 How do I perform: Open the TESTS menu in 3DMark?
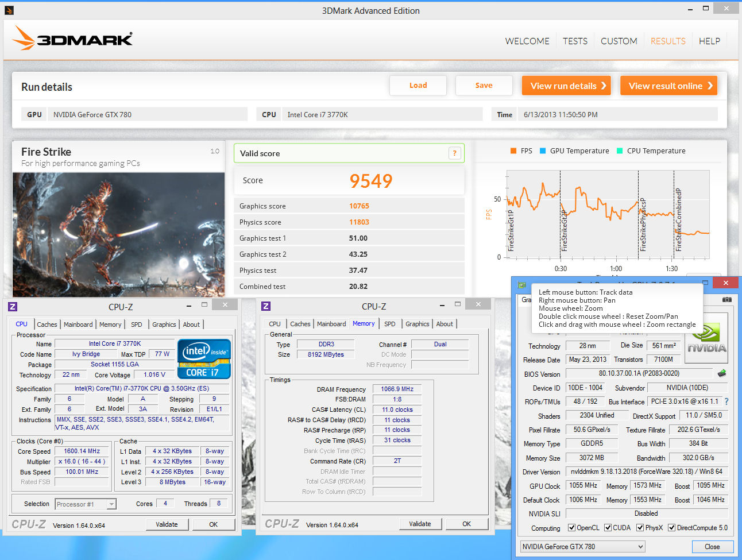tap(575, 41)
